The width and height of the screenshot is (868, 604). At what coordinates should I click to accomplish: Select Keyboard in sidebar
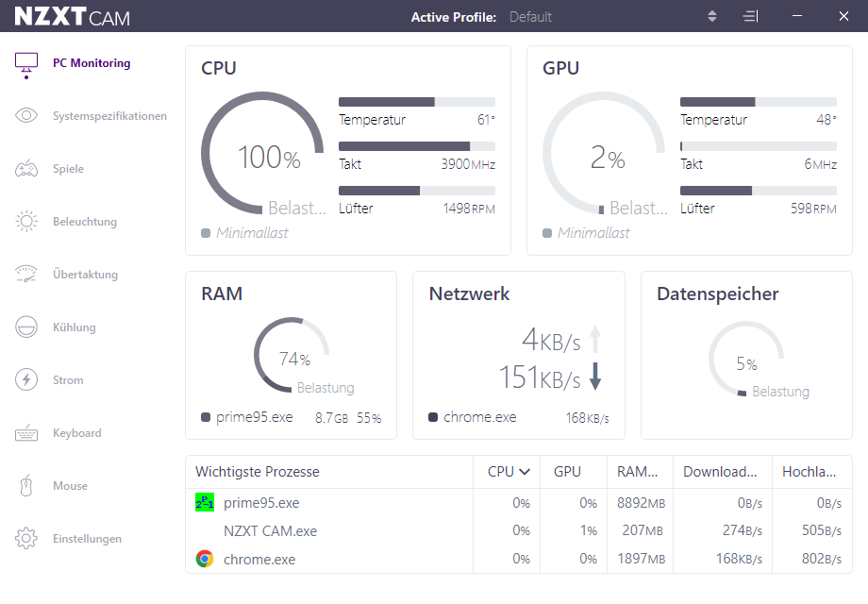(x=77, y=433)
